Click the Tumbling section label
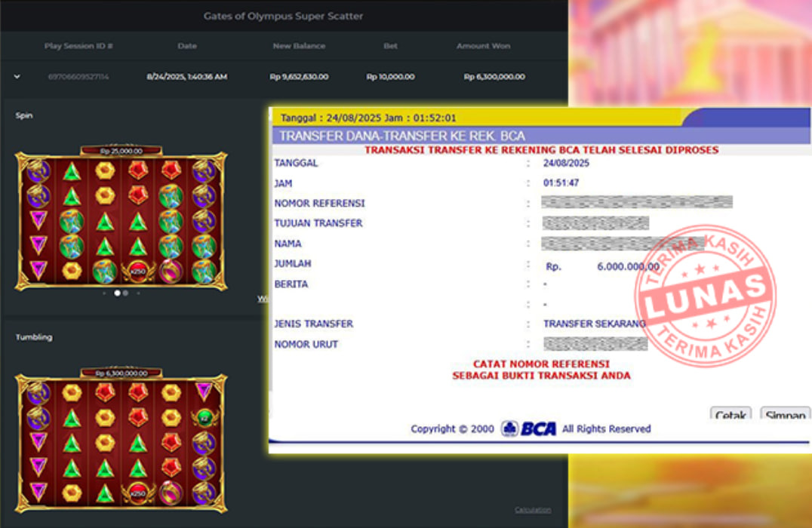 point(34,337)
